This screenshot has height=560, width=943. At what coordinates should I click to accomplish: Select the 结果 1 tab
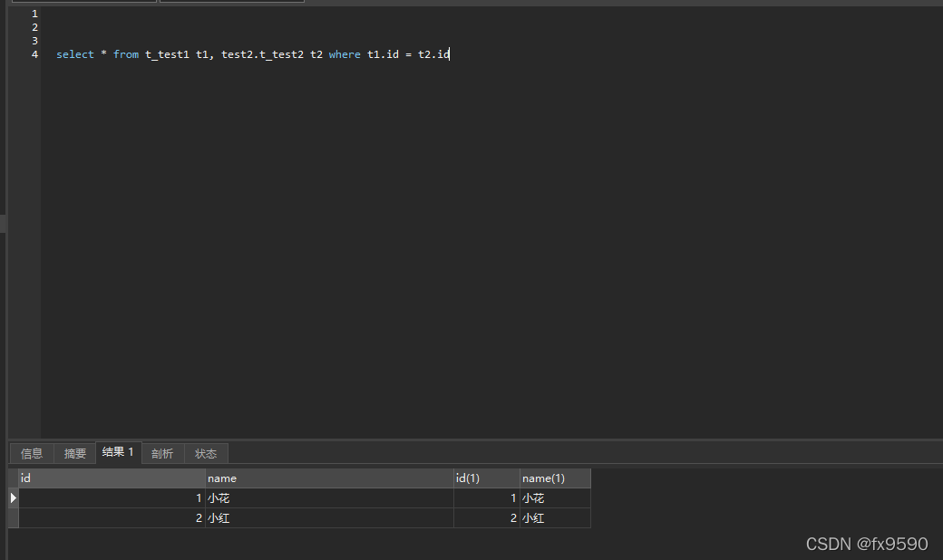pos(118,452)
